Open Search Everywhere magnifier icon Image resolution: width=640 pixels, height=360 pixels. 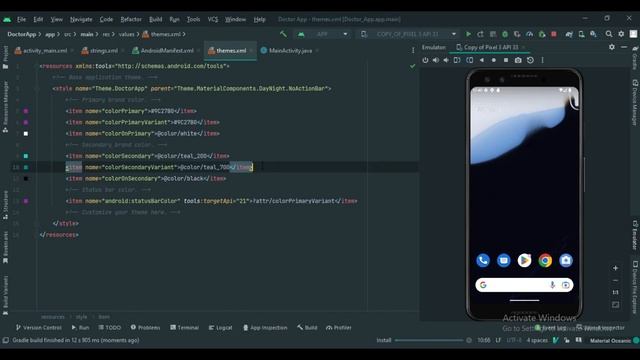[609, 34]
